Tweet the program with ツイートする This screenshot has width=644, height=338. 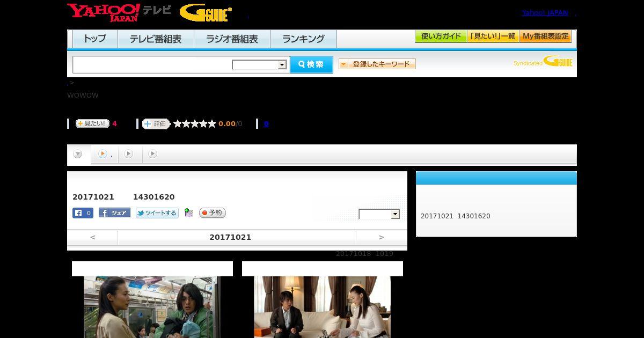(x=157, y=213)
